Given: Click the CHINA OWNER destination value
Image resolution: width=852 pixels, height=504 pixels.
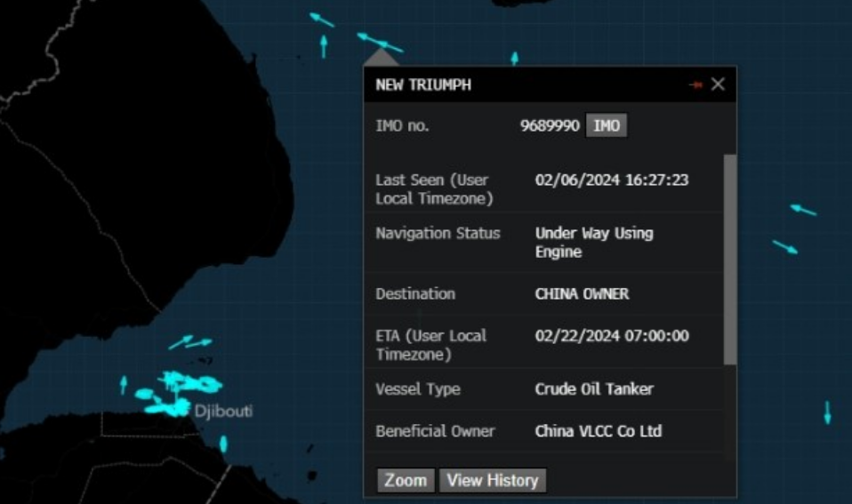Looking at the screenshot, I should coord(582,293).
